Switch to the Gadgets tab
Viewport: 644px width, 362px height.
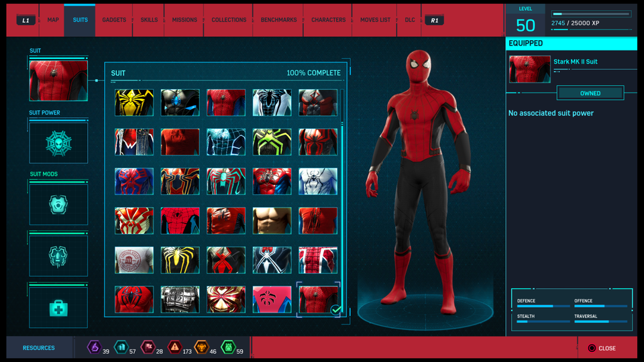click(x=114, y=20)
